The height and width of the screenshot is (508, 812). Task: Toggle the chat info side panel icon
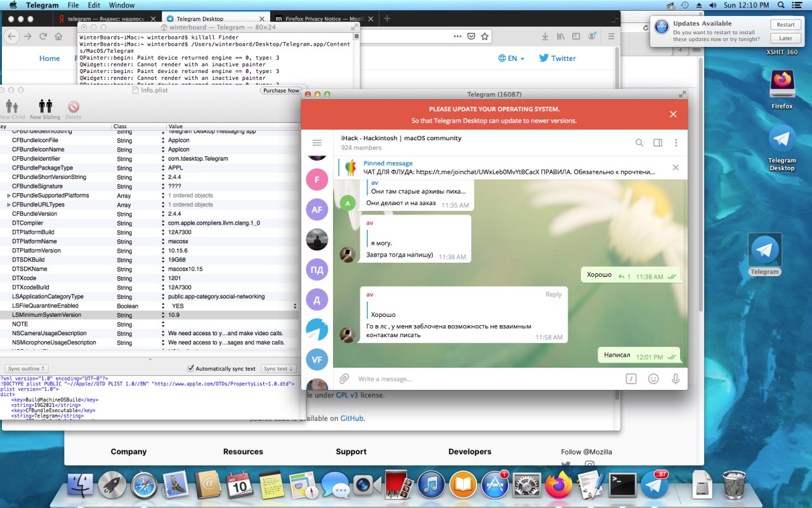point(658,143)
